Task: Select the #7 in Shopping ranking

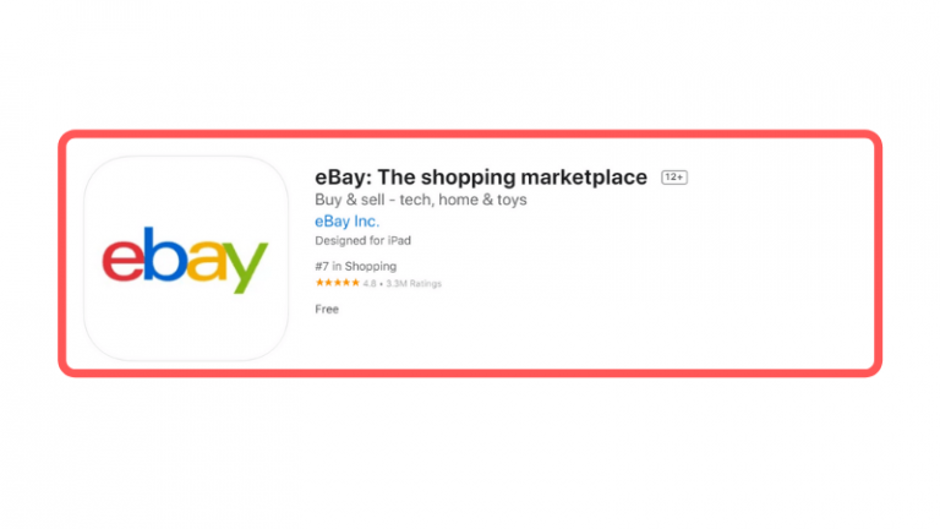Action: click(355, 266)
